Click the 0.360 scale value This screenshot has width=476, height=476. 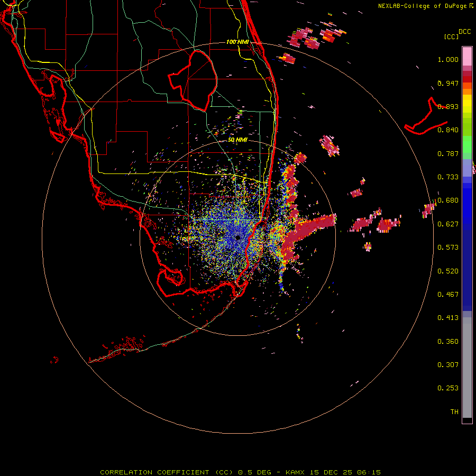448,341
